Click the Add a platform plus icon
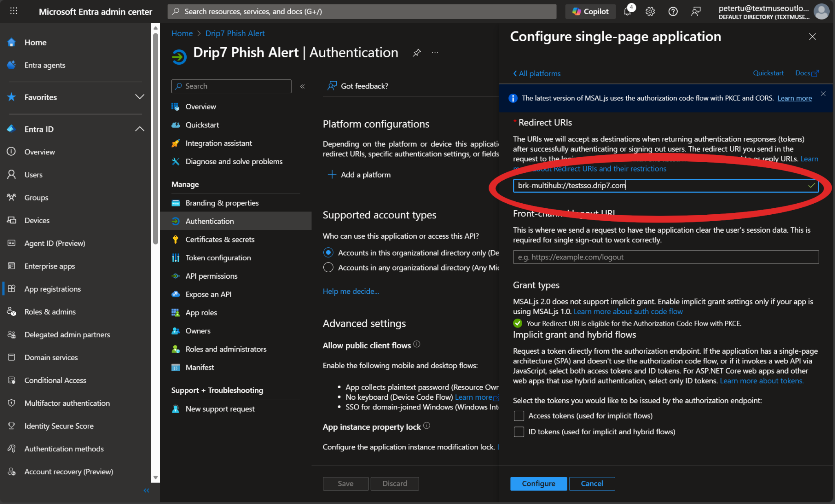Screen dimensions: 835x504 (x=332, y=175)
